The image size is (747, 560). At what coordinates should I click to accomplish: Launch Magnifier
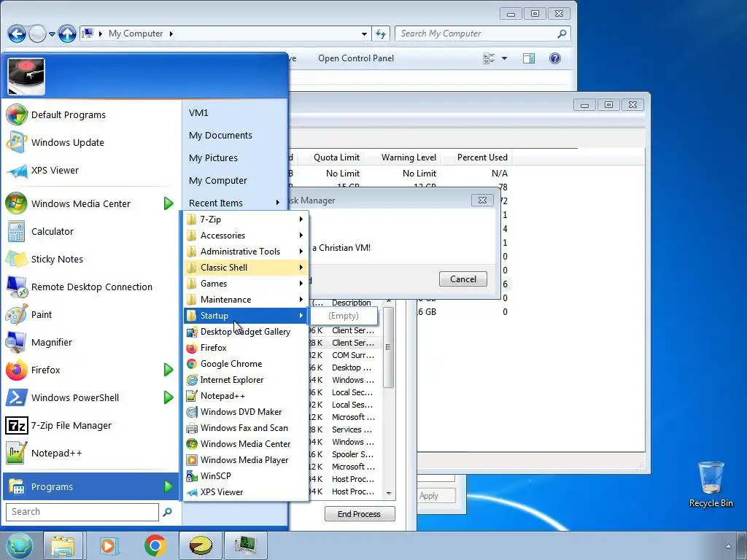[90, 343]
